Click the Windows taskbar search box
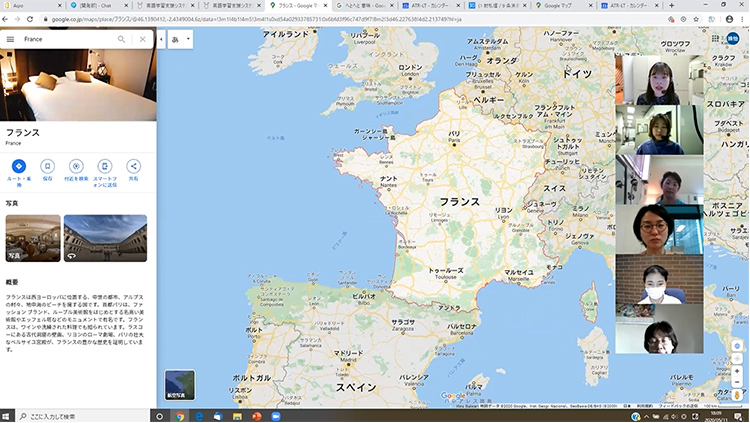Image resolution: width=750 pixels, height=423 pixels. [84, 416]
